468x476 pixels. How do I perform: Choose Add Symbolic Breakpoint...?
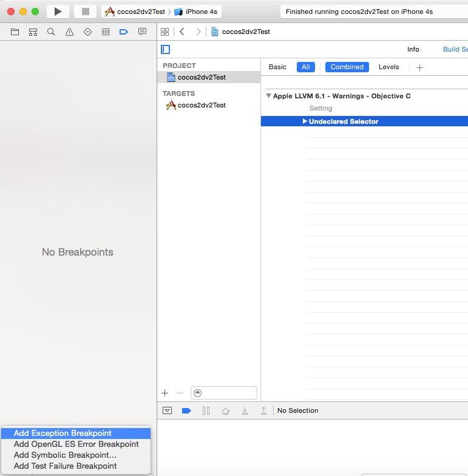click(76, 455)
